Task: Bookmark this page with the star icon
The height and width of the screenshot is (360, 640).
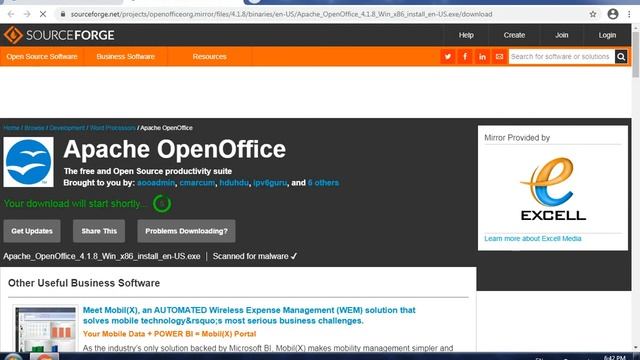Action: click(593, 14)
